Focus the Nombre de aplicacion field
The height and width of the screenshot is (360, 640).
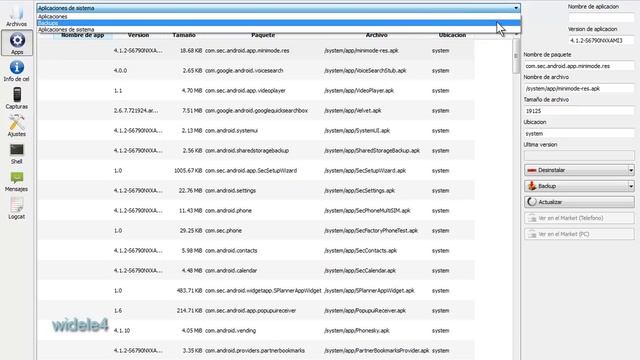tap(601, 18)
